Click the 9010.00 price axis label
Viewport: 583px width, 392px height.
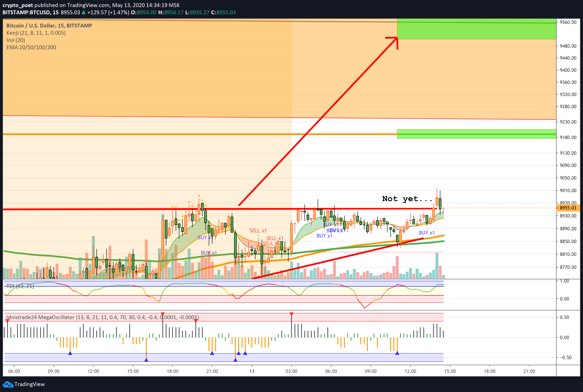(x=568, y=190)
